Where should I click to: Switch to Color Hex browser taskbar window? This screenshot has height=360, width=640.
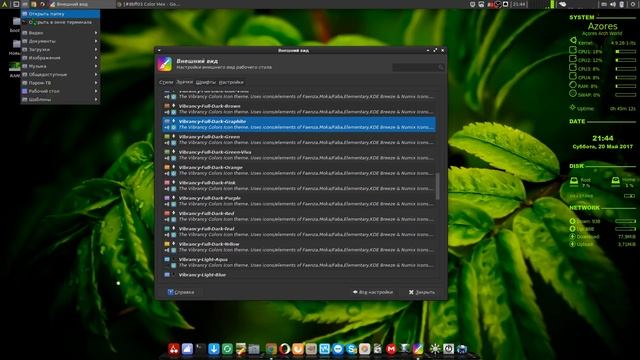[x=149, y=4]
